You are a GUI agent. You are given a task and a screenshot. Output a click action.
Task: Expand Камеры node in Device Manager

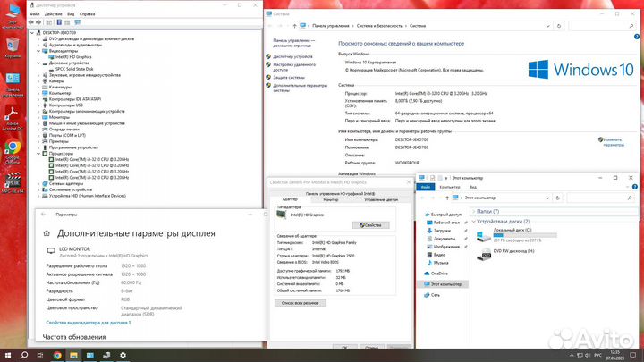[38, 81]
